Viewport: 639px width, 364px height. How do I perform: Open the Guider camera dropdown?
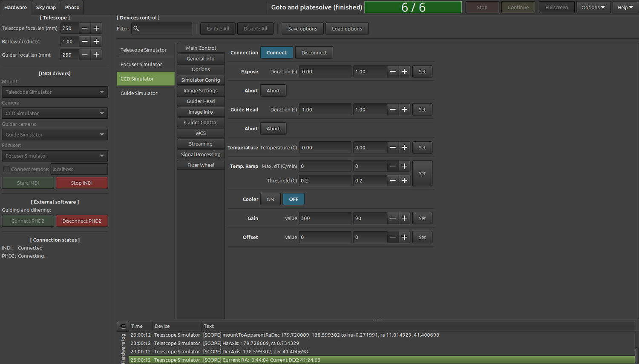55,135
